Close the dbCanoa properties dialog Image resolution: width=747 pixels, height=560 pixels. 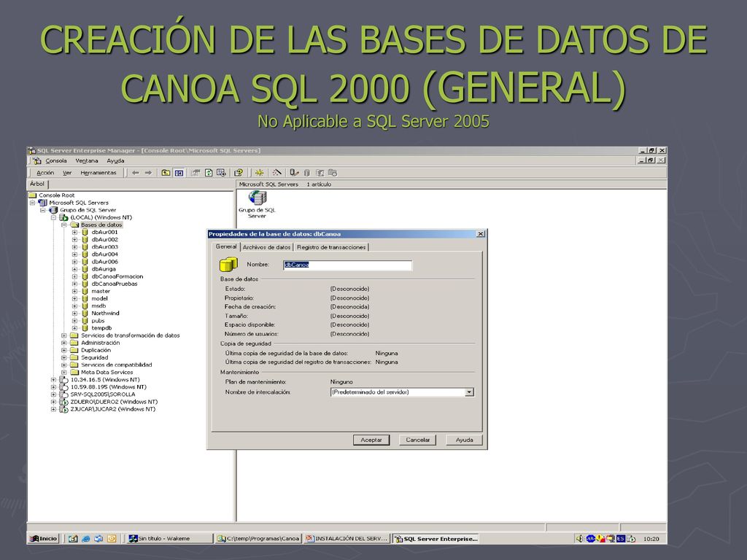tap(481, 234)
